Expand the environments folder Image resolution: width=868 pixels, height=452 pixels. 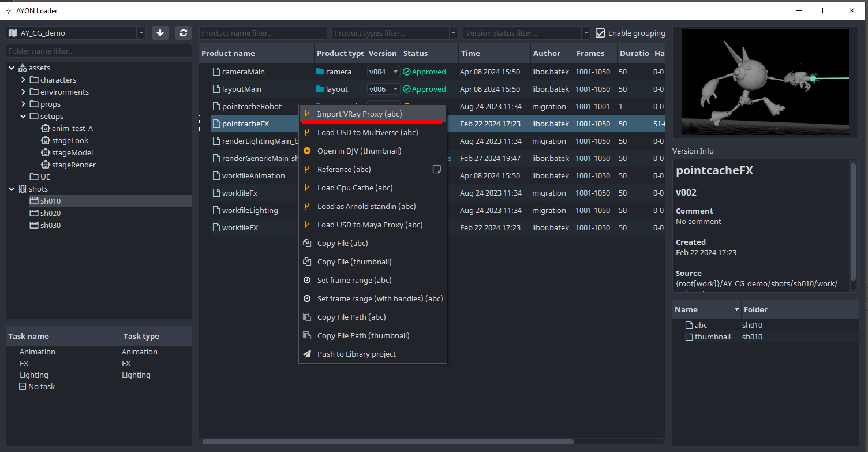tap(23, 92)
